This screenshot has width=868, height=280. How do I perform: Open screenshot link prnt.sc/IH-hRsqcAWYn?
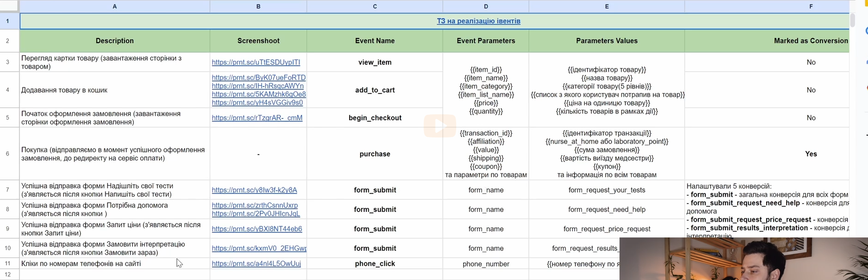(x=258, y=86)
